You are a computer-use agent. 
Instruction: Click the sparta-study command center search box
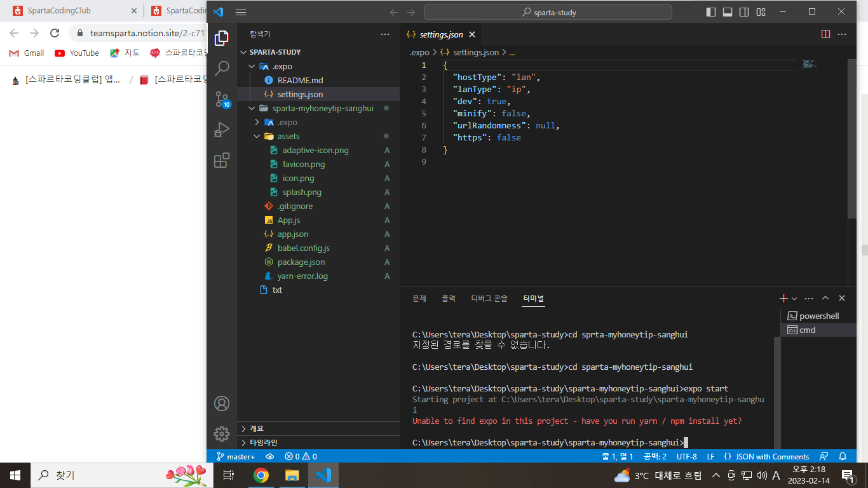pyautogui.click(x=548, y=12)
